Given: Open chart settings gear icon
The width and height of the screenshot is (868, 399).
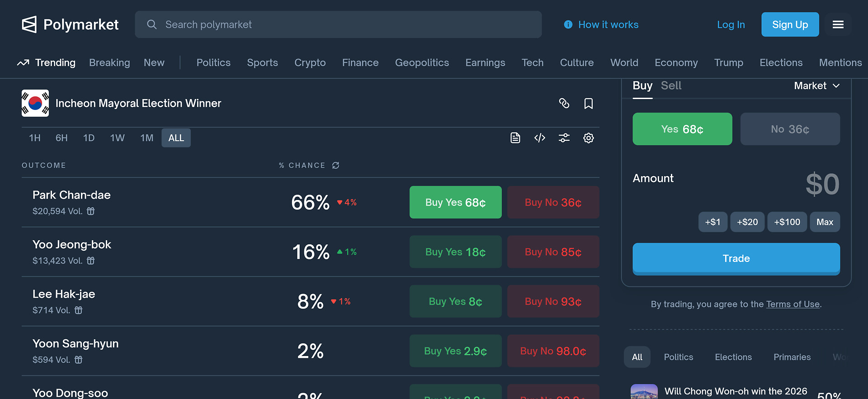Looking at the screenshot, I should pyautogui.click(x=588, y=138).
